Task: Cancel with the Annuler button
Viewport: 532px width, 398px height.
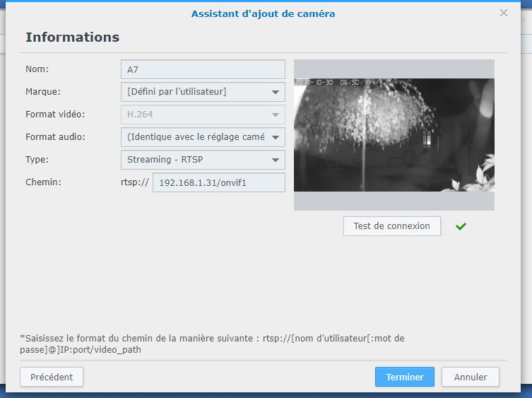Action: (x=470, y=377)
